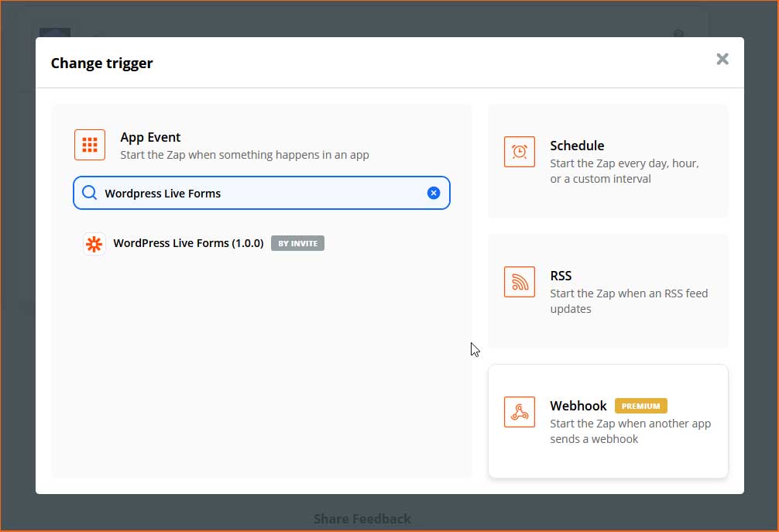Choose the Schedule trigger card
779x532 pixels.
coord(608,161)
